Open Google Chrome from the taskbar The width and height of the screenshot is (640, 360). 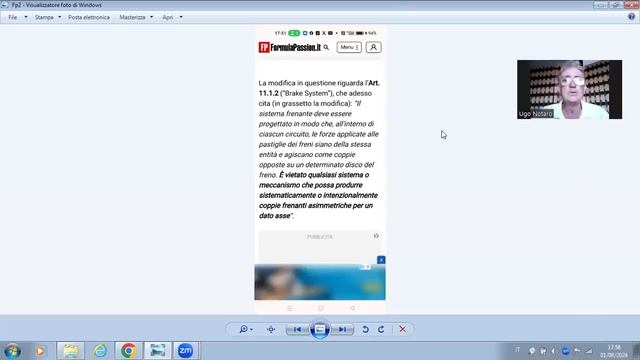(129, 351)
